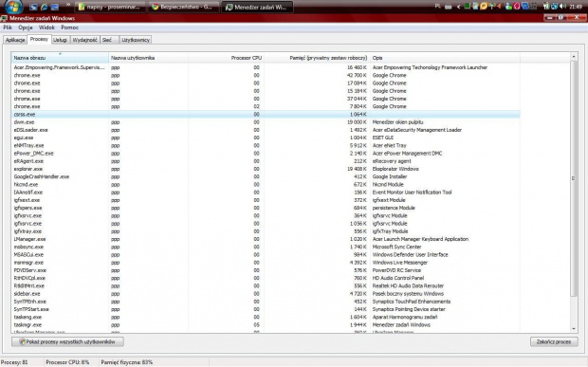Click the Zakończ proces button
Image resolution: width=588 pixels, height=367 pixels.
[x=554, y=341]
